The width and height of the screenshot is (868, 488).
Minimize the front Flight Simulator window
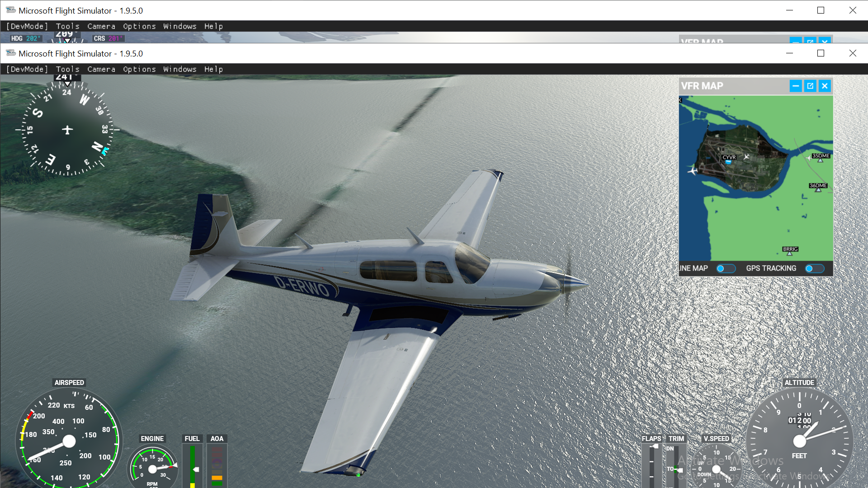(x=789, y=53)
